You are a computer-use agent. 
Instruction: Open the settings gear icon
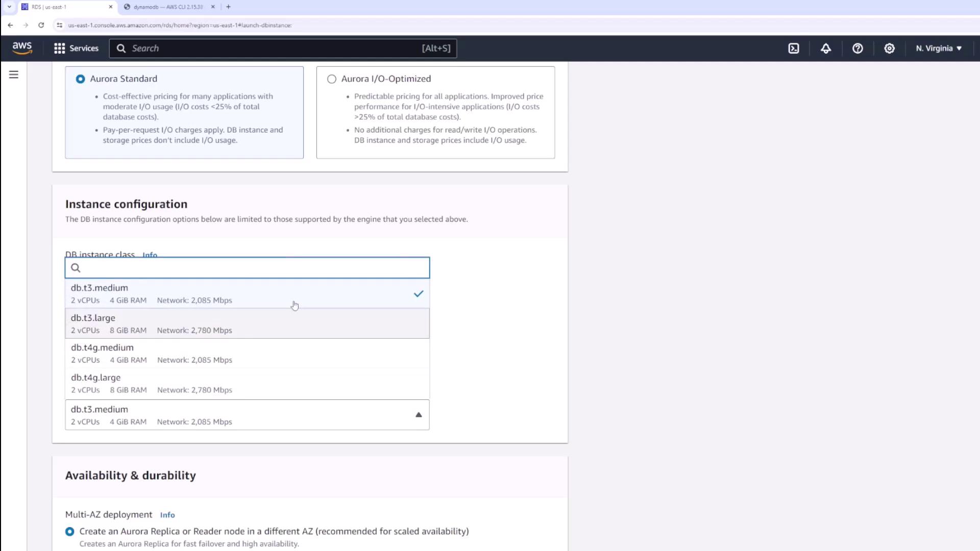[889, 48]
